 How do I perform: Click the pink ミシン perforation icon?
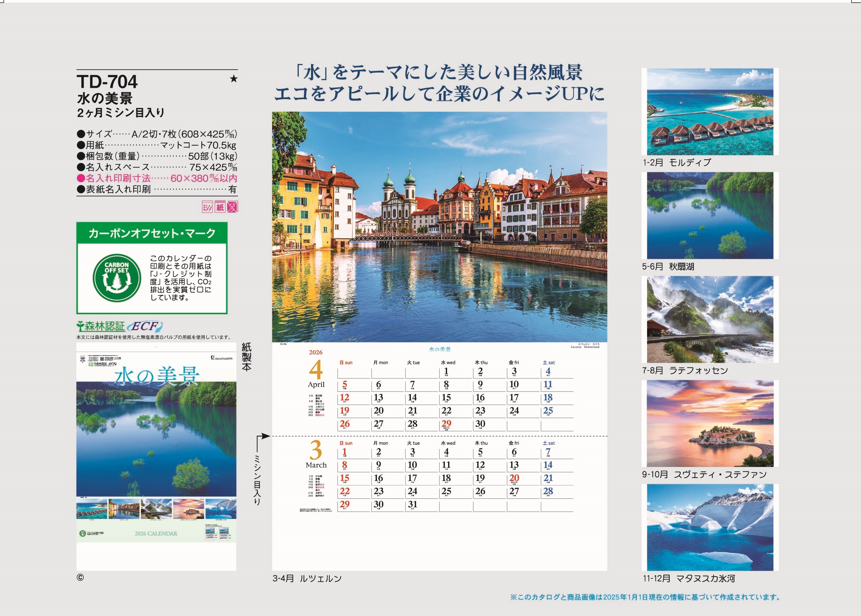click(x=207, y=207)
